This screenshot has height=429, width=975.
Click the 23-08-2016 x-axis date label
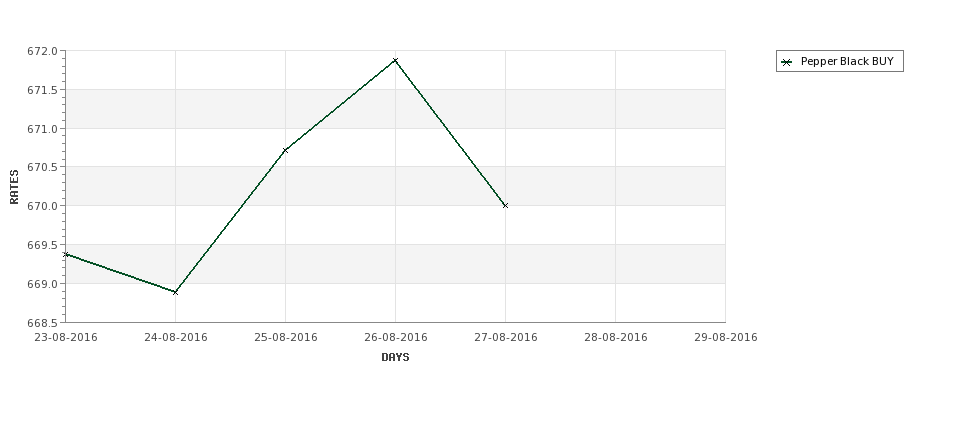pos(66,338)
